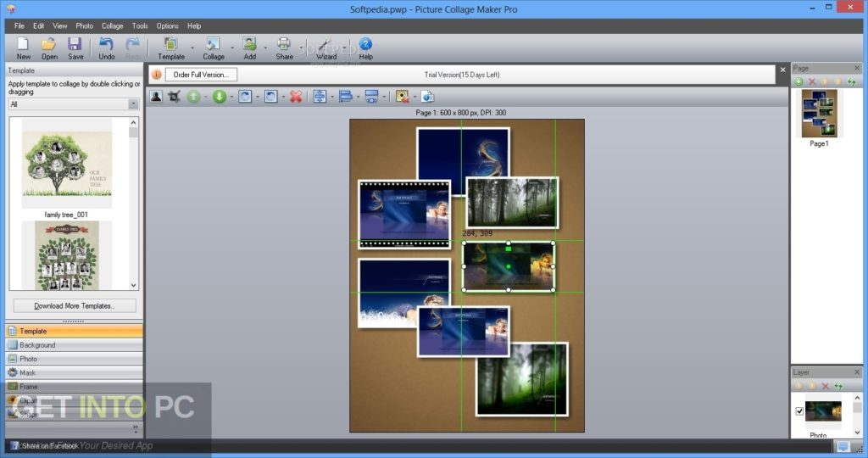Click the template list scroll down arrow
This screenshot has width=868, height=458.
tap(133, 285)
